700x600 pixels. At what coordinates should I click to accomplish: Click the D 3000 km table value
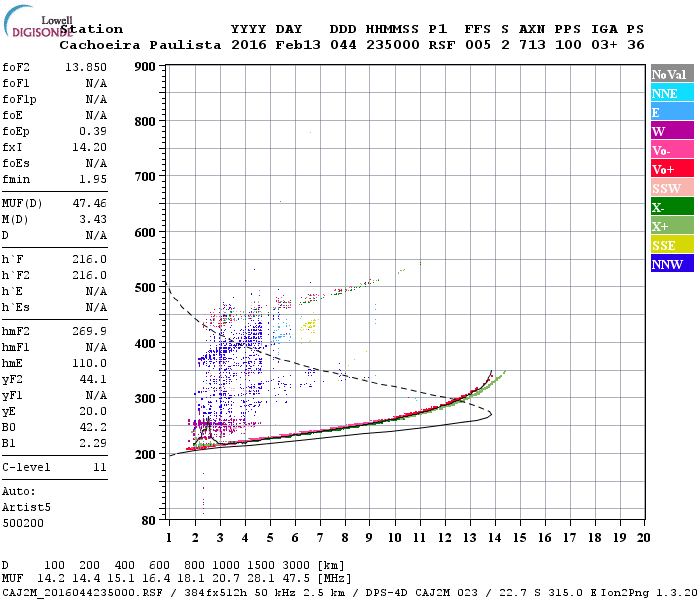pyautogui.click(x=296, y=566)
